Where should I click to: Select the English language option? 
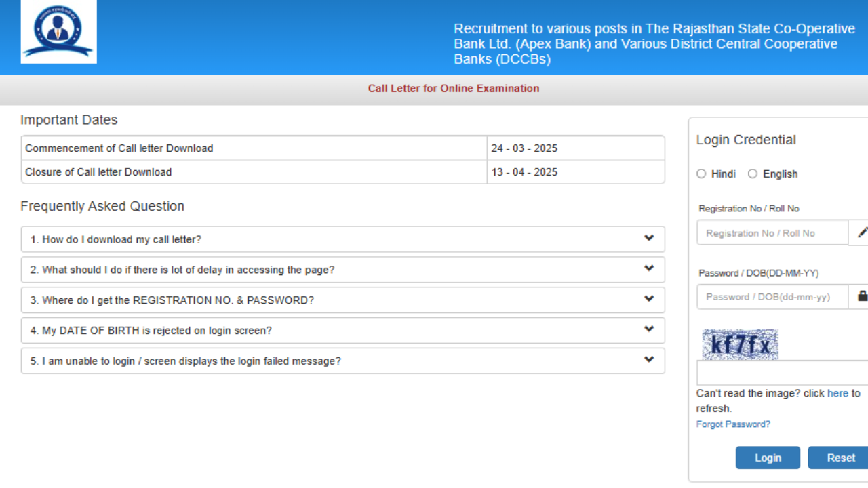[753, 174]
